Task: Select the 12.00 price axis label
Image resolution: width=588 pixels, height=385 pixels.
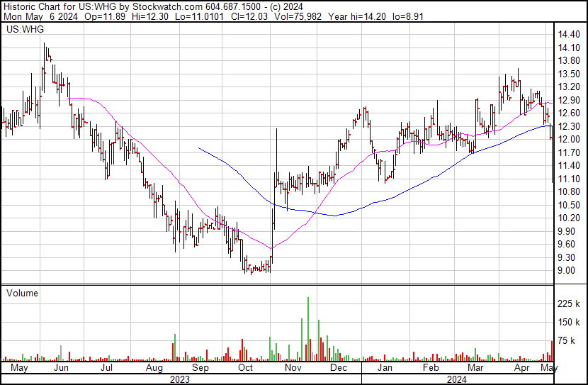Action: coord(569,139)
